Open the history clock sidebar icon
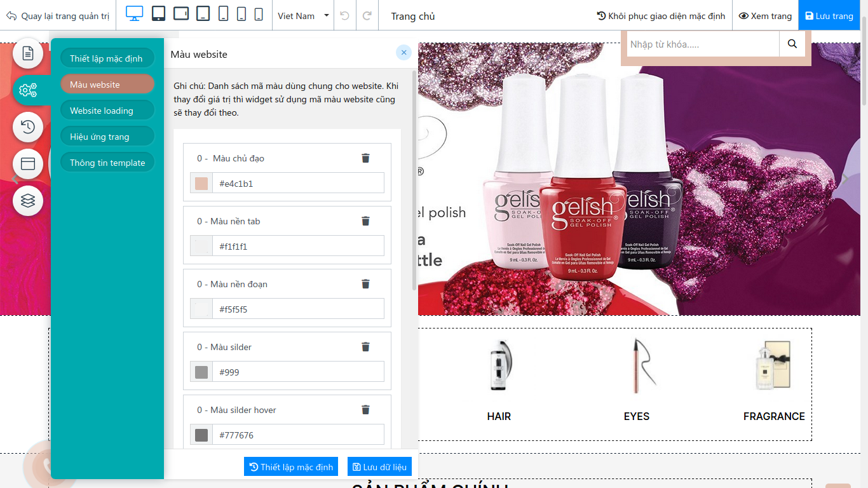Screen dimensions: 868x488 (x=28, y=127)
